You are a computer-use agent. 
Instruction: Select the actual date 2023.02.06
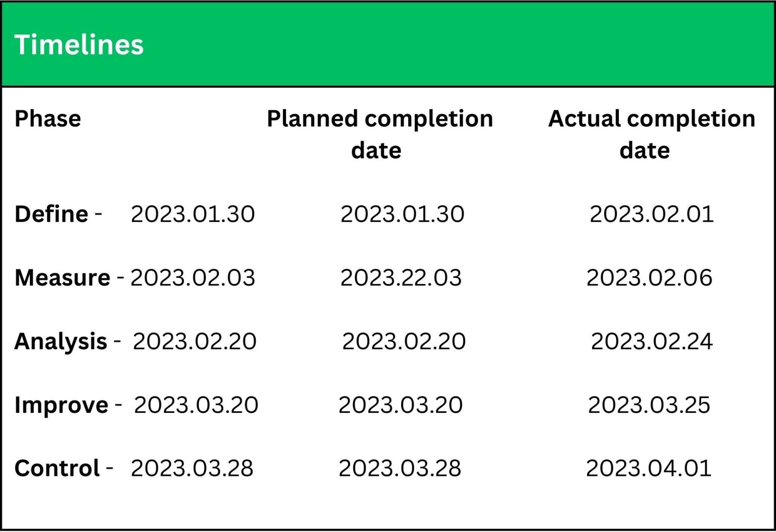coord(649,277)
